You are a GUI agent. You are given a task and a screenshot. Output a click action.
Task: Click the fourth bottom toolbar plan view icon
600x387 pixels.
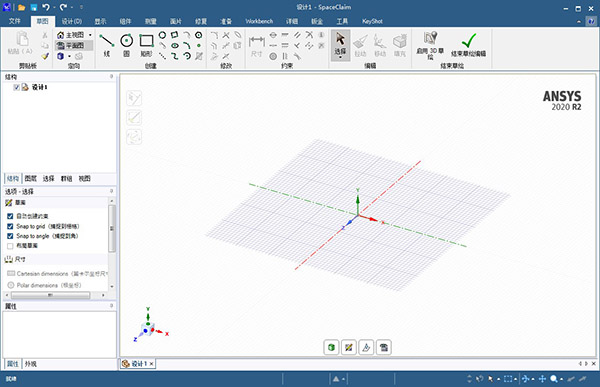click(x=384, y=347)
